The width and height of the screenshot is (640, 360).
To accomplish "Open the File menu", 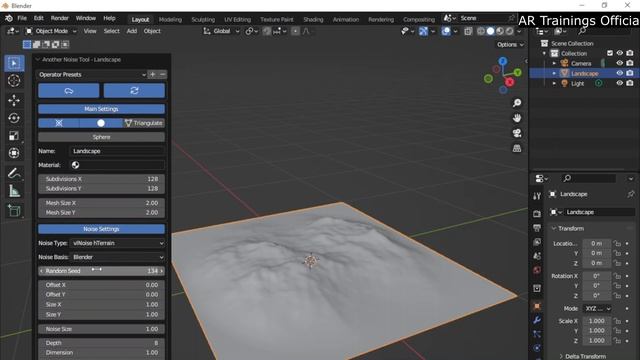I will [22, 18].
